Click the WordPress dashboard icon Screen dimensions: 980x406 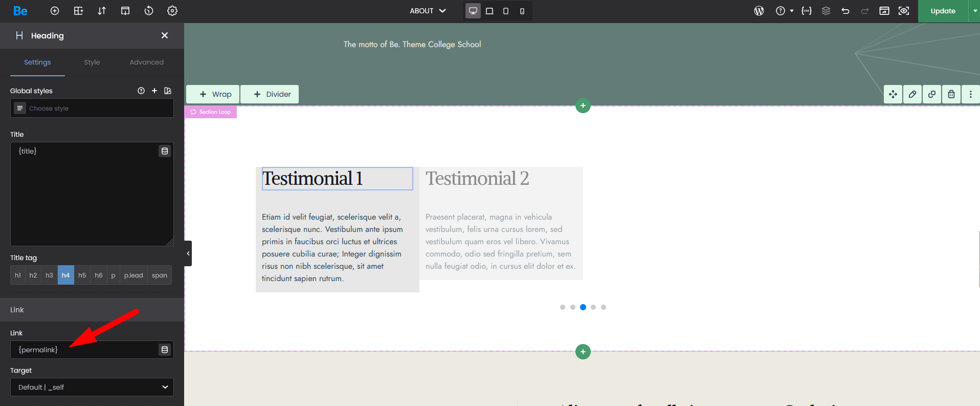coord(759,11)
